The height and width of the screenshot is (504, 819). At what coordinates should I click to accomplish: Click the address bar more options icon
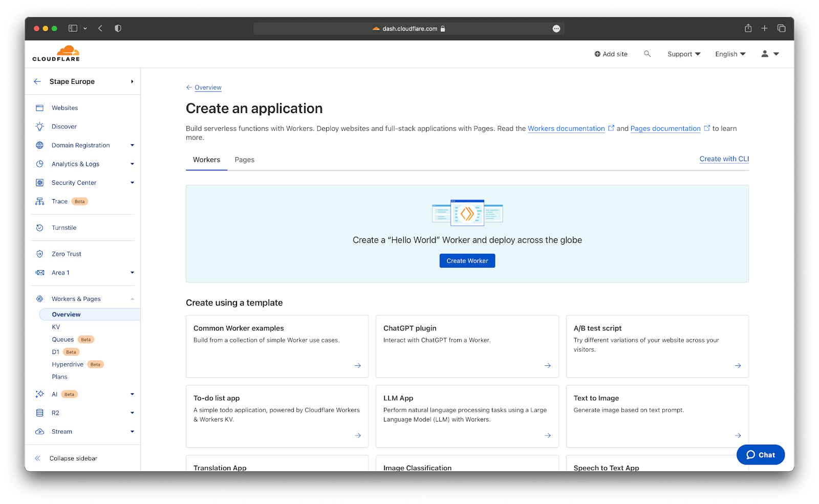(x=556, y=29)
